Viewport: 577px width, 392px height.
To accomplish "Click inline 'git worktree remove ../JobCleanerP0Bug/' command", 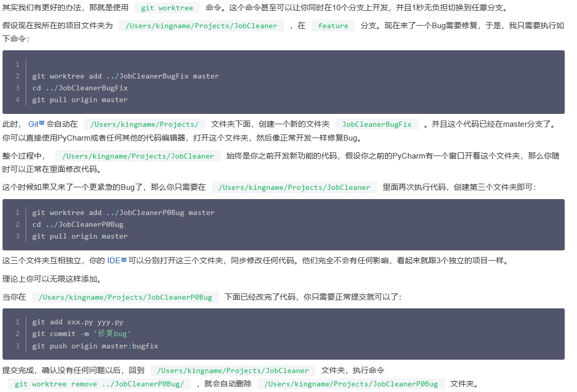I will 99,384.
